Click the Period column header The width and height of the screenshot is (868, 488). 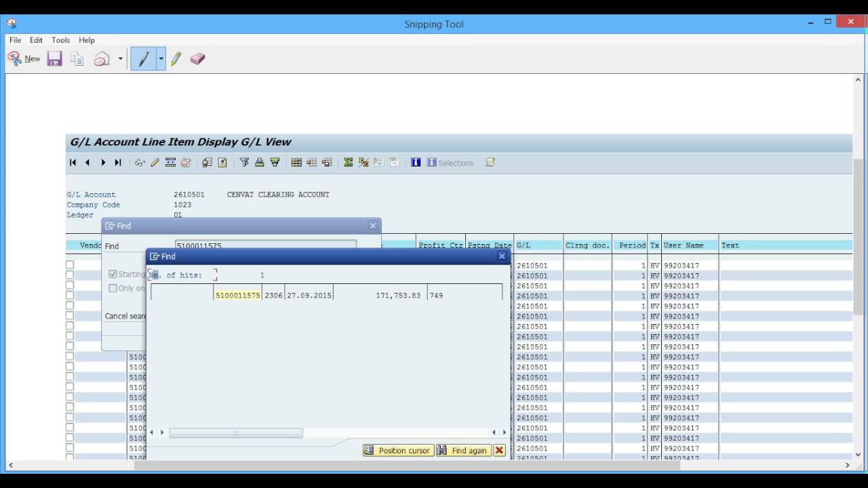click(x=632, y=245)
